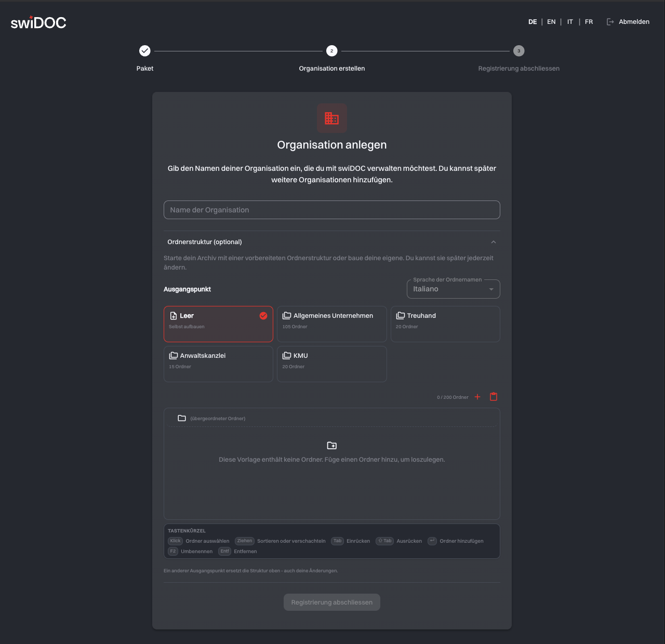665x644 pixels.
Task: Switch language to IT
Action: (x=570, y=22)
